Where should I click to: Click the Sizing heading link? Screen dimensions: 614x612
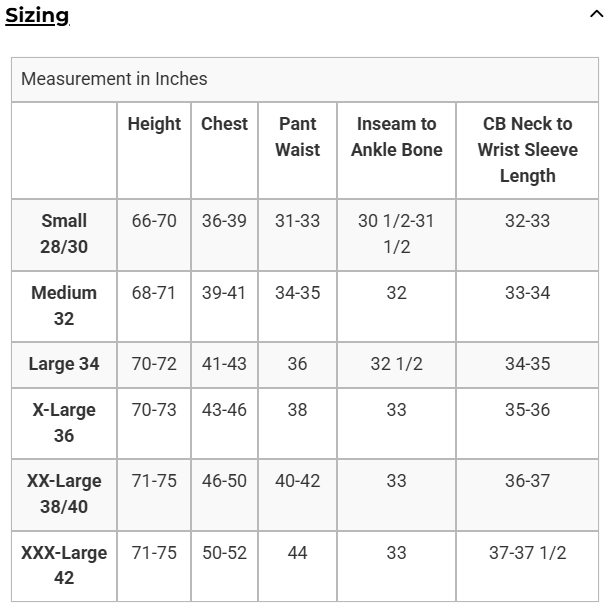pyautogui.click(x=37, y=15)
